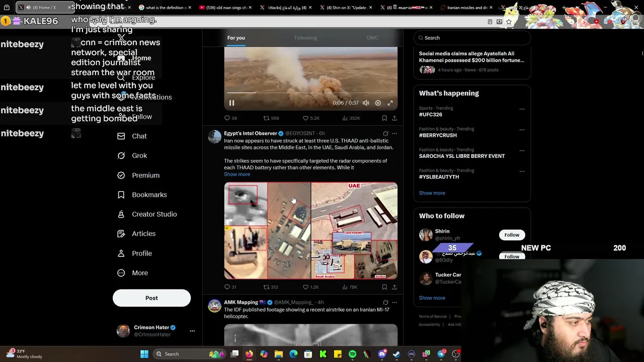This screenshot has height=362, width=644.
Task: Pause the playing video
Action: pos(231,103)
